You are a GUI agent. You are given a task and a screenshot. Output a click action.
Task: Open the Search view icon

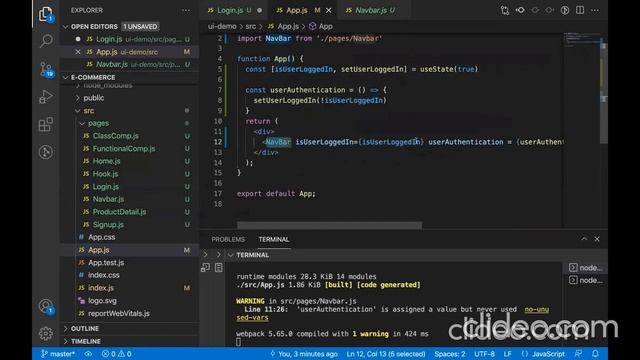(x=46, y=40)
